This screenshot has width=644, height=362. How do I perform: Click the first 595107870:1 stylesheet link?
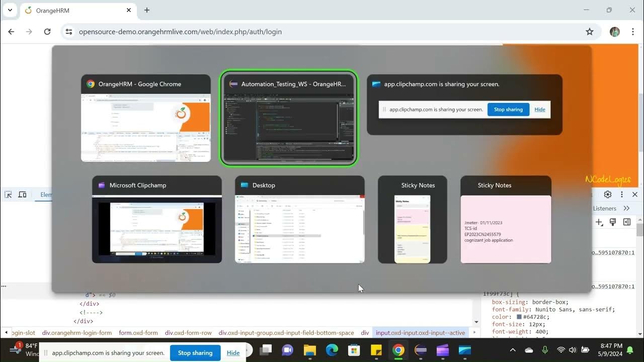(x=613, y=253)
